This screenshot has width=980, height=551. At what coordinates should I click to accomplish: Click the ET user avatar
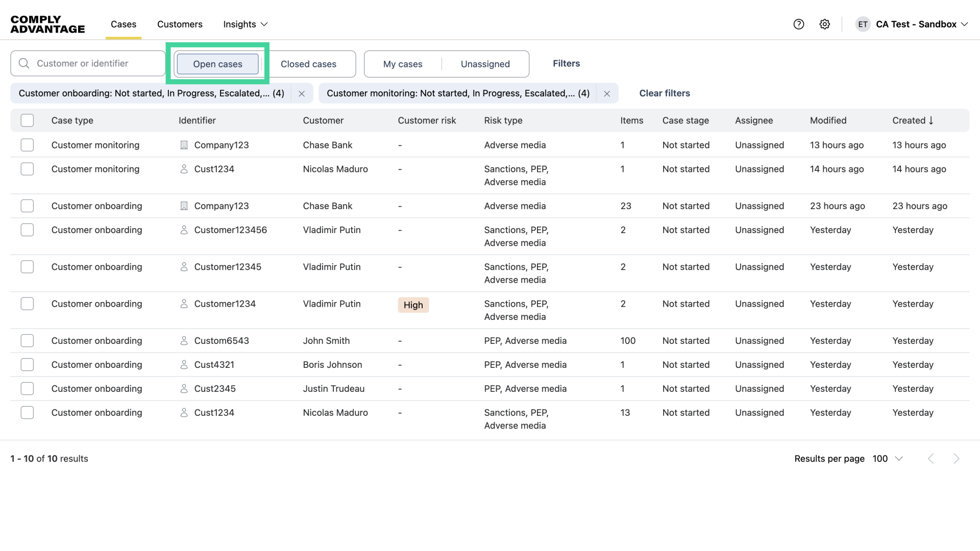click(x=863, y=24)
